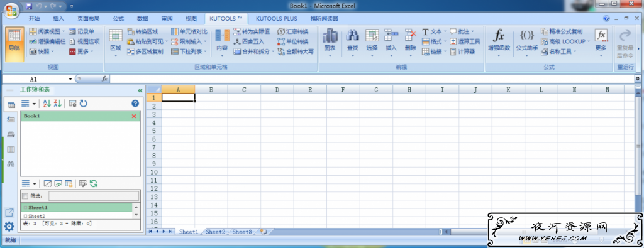This screenshot has height=248, width=644.
Task: Open the KUTOOLS PLUS tab
Action: coord(277,18)
